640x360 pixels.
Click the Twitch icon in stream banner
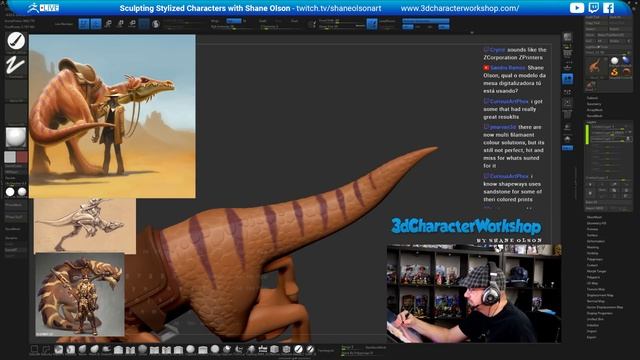pyautogui.click(x=593, y=8)
